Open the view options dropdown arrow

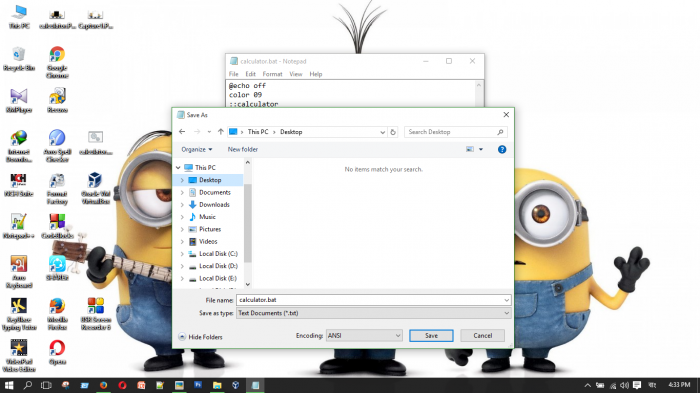[481, 149]
